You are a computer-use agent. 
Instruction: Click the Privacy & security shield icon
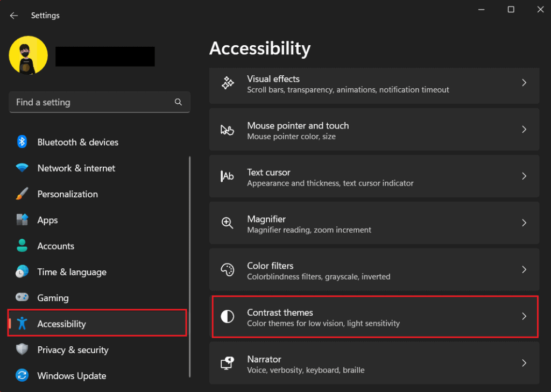pyautogui.click(x=22, y=350)
